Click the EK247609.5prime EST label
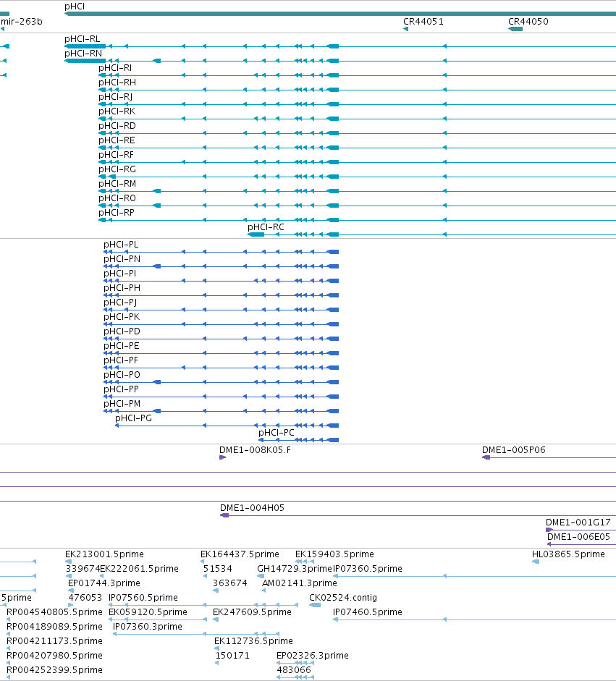The height and width of the screenshot is (681, 616). [252, 612]
